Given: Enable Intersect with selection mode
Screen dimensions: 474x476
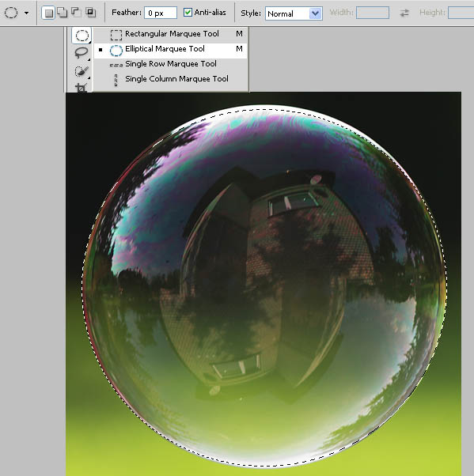Looking at the screenshot, I should 90,13.
